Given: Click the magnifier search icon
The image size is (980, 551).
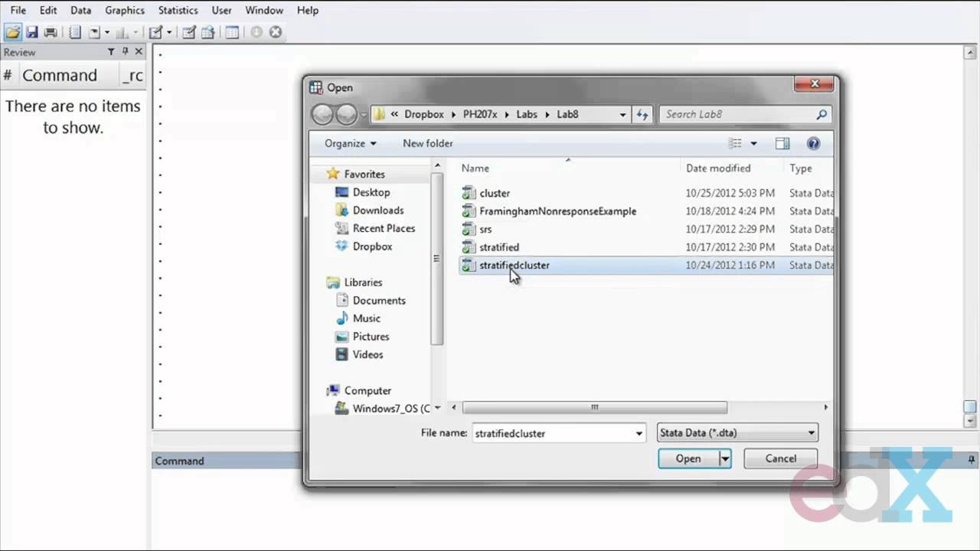Looking at the screenshot, I should [822, 114].
